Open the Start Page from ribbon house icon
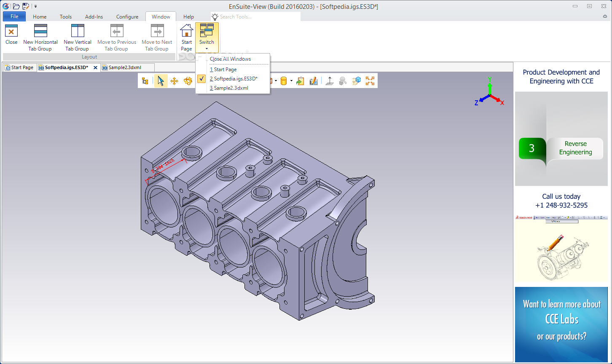This screenshot has width=612, height=364. pos(186,37)
